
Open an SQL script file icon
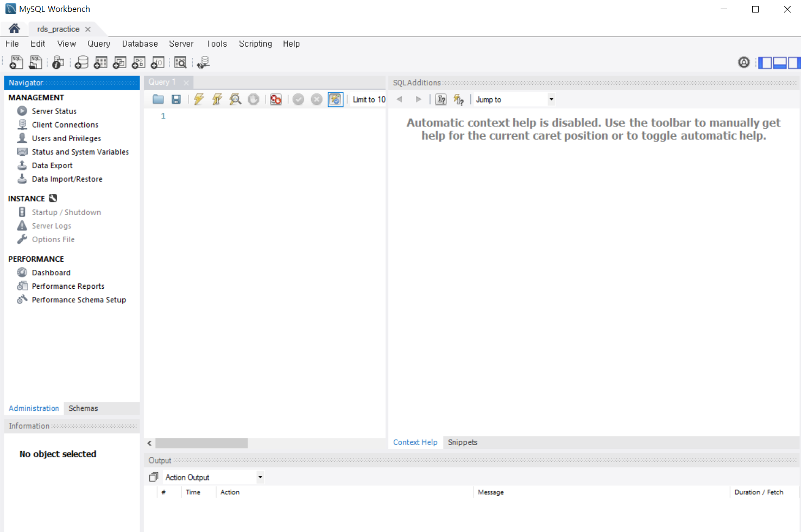click(x=35, y=62)
